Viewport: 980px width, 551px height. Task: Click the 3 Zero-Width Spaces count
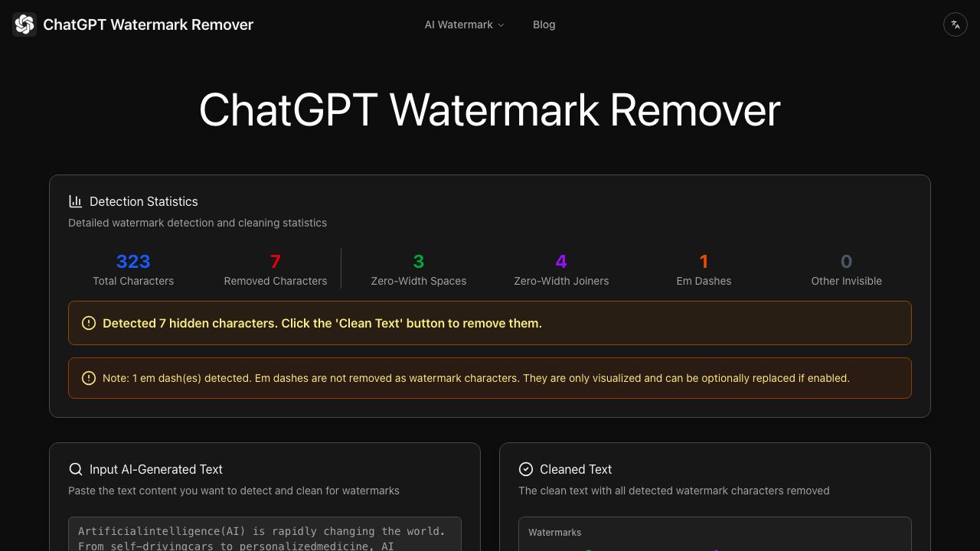[419, 262]
